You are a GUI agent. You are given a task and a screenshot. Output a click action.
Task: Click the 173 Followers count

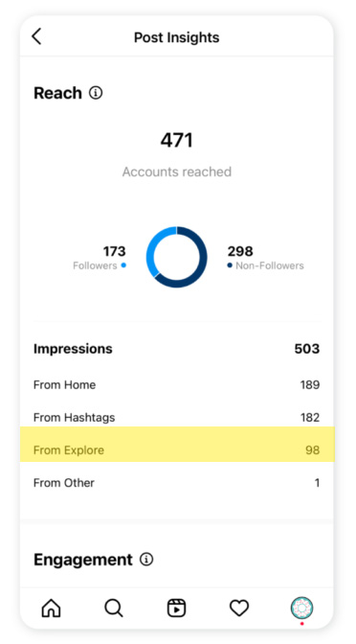114,251
